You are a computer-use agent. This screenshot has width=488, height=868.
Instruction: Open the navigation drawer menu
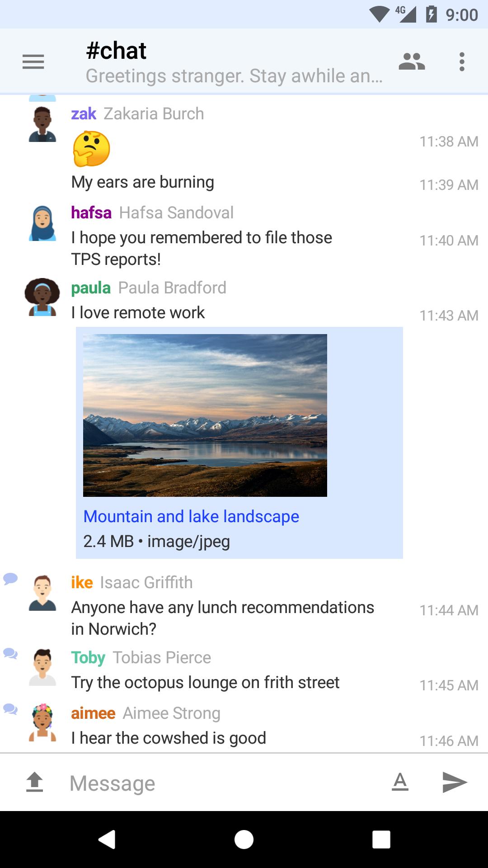[x=33, y=61]
